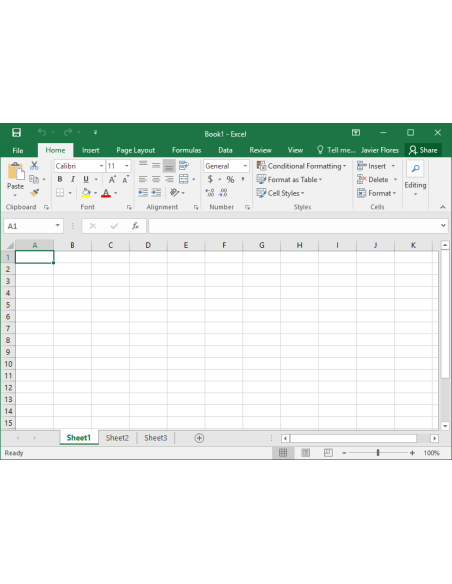The height and width of the screenshot is (584, 452).
Task: Click the Orientation text-angle icon
Action: click(174, 193)
